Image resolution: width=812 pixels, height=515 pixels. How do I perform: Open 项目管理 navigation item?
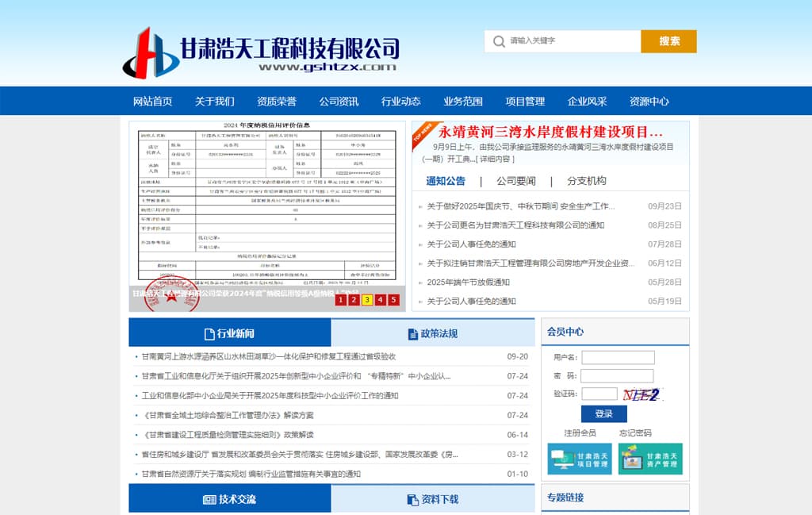[x=525, y=101]
